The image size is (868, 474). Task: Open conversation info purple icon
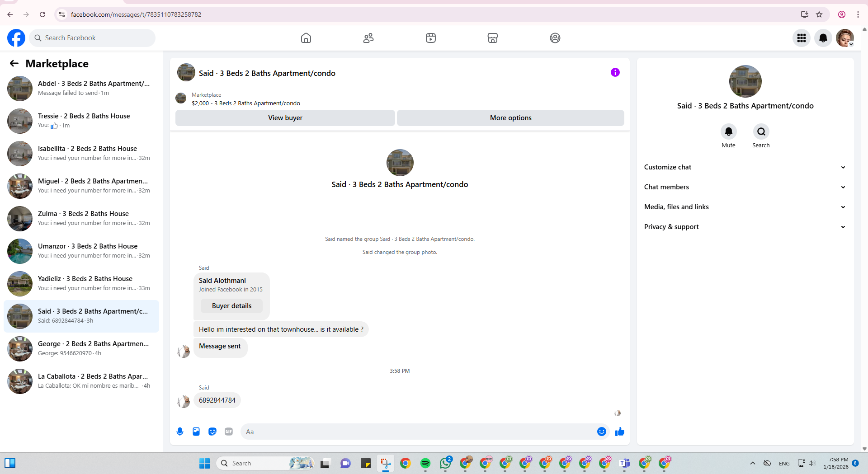[615, 72]
